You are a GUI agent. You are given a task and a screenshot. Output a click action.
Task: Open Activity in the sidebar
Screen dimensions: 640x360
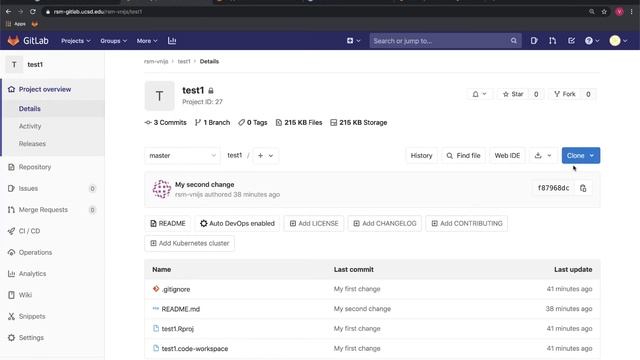coord(30,126)
